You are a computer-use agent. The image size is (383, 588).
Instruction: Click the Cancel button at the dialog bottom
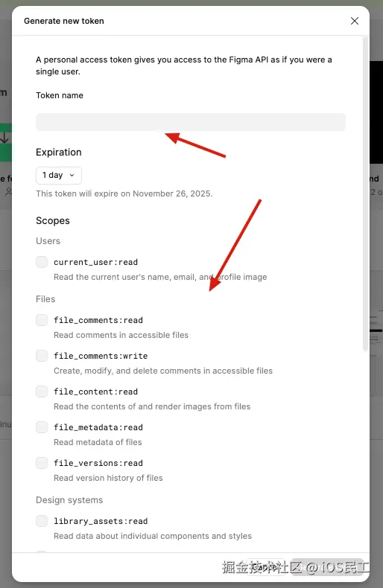[266, 567]
